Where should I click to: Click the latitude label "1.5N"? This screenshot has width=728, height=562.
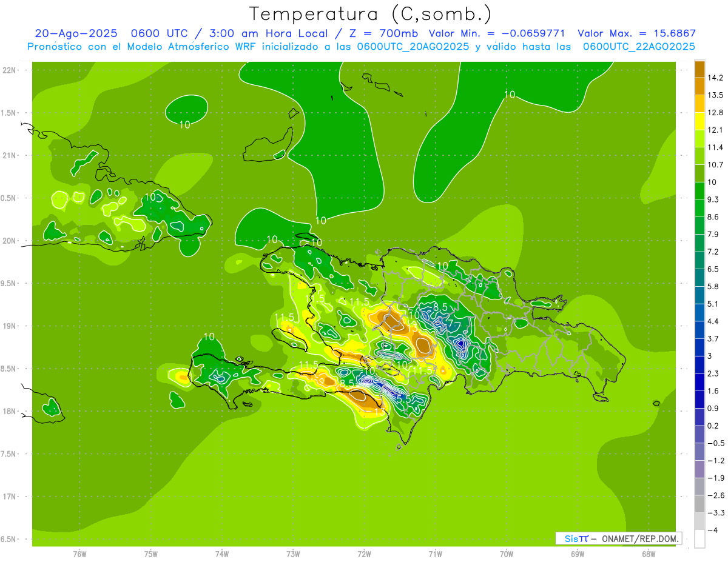(9, 113)
